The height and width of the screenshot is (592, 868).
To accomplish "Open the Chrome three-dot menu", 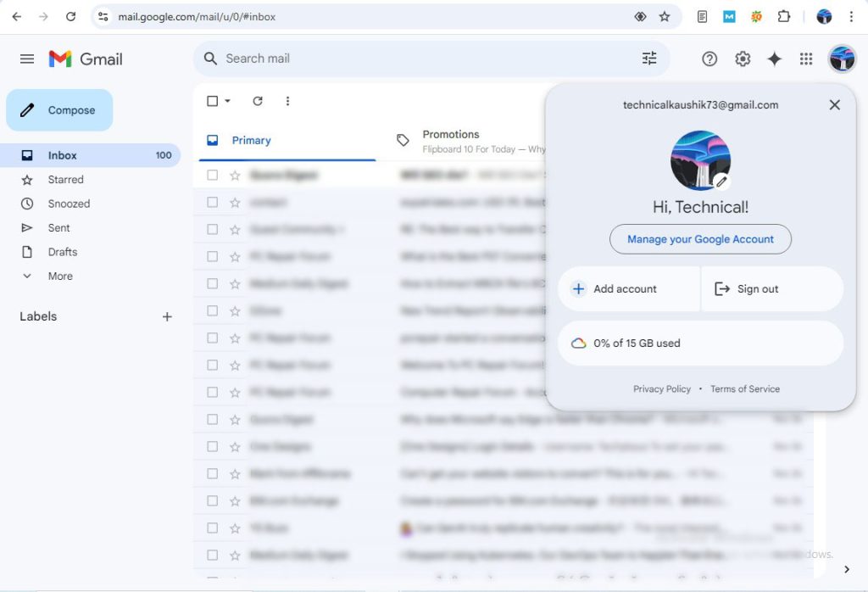I will [851, 17].
